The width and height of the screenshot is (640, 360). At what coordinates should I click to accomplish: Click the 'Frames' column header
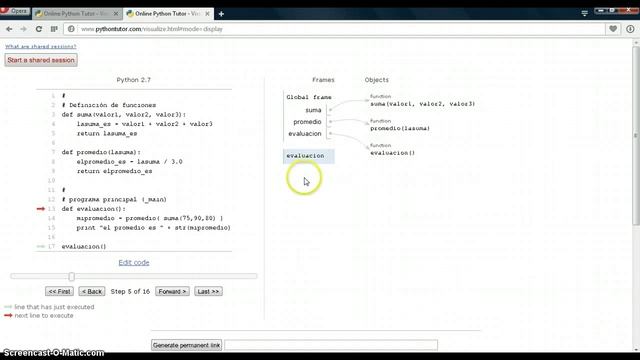coord(323,80)
